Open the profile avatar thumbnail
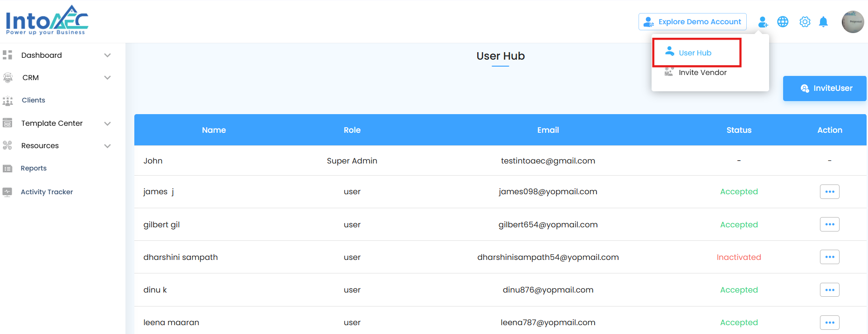The height and width of the screenshot is (334, 868). click(853, 22)
